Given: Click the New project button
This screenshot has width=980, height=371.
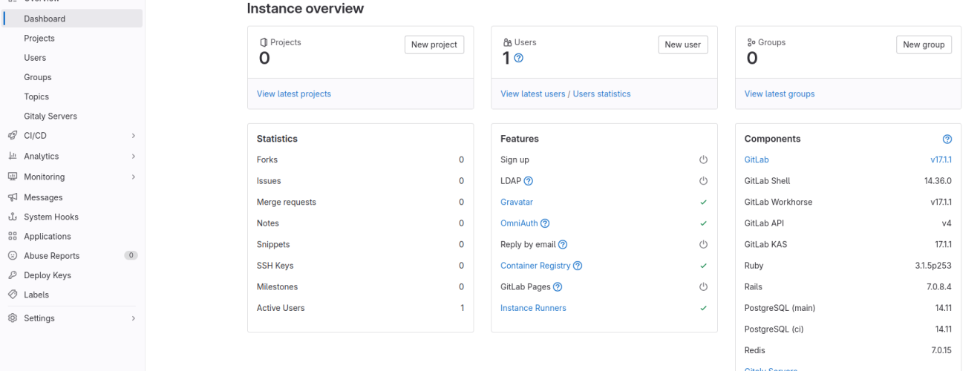Looking at the screenshot, I should 434,45.
